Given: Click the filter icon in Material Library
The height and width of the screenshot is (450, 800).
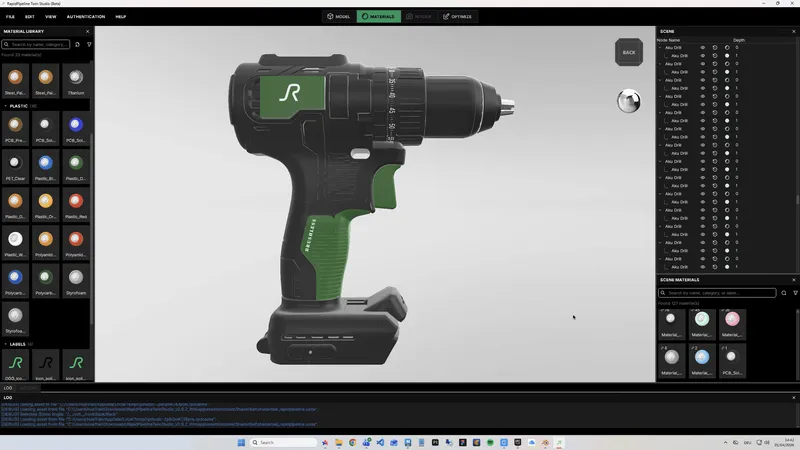Looking at the screenshot, I should [89, 45].
